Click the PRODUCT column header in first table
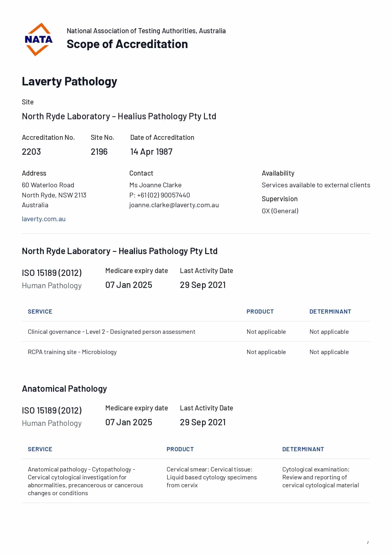The height and width of the screenshot is (555, 392). pyautogui.click(x=260, y=311)
